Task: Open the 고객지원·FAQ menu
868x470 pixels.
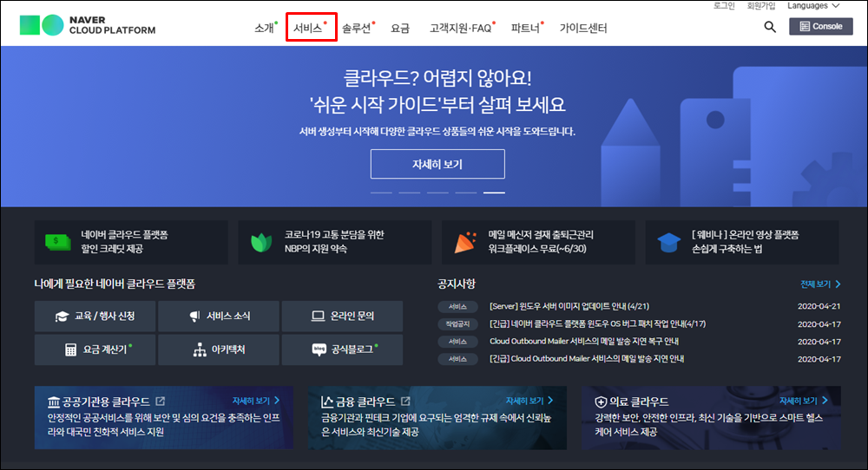Action: click(x=461, y=29)
